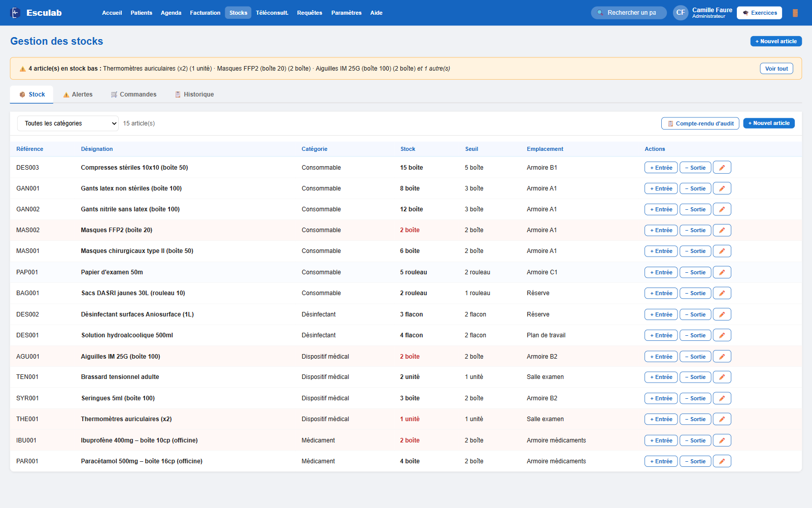Click the Exercices button

pyautogui.click(x=759, y=13)
